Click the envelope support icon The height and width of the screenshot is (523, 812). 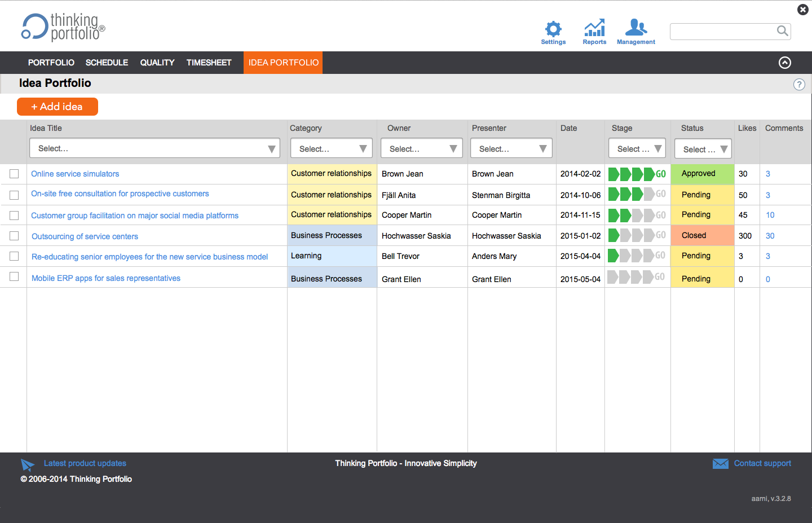pyautogui.click(x=721, y=464)
